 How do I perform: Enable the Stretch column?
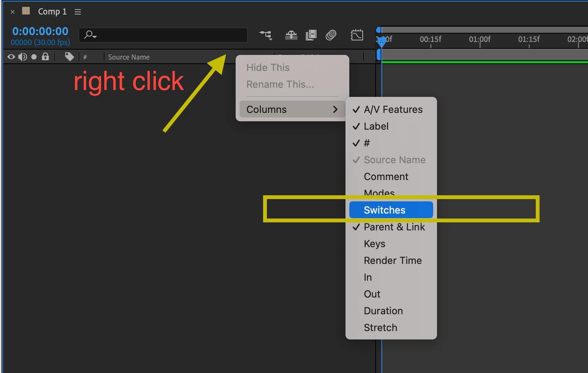coord(391,328)
